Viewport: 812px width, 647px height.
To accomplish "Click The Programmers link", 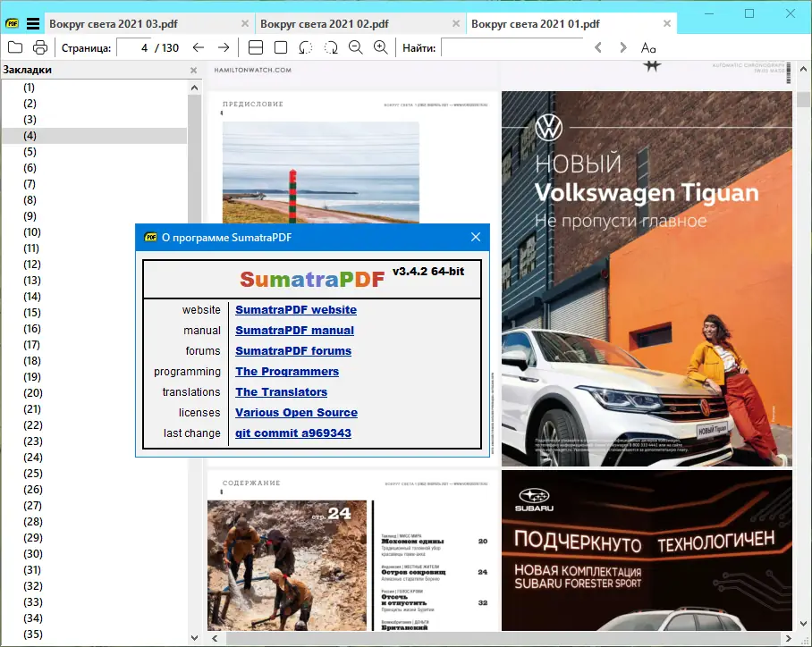I will (287, 372).
